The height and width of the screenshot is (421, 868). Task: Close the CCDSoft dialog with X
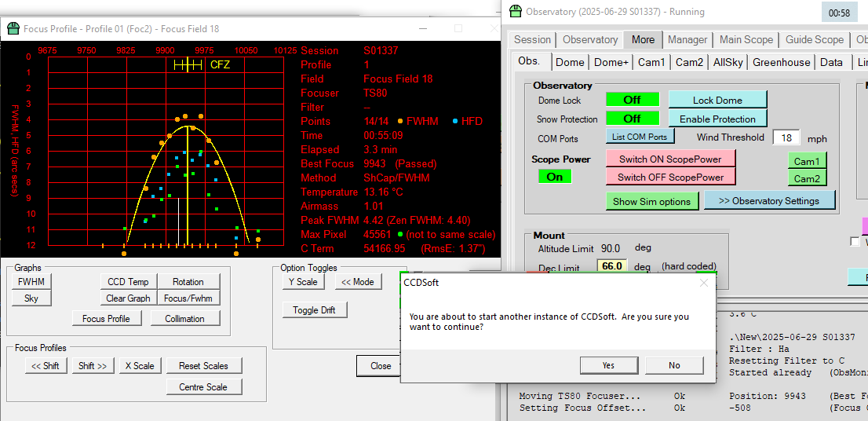(x=703, y=283)
